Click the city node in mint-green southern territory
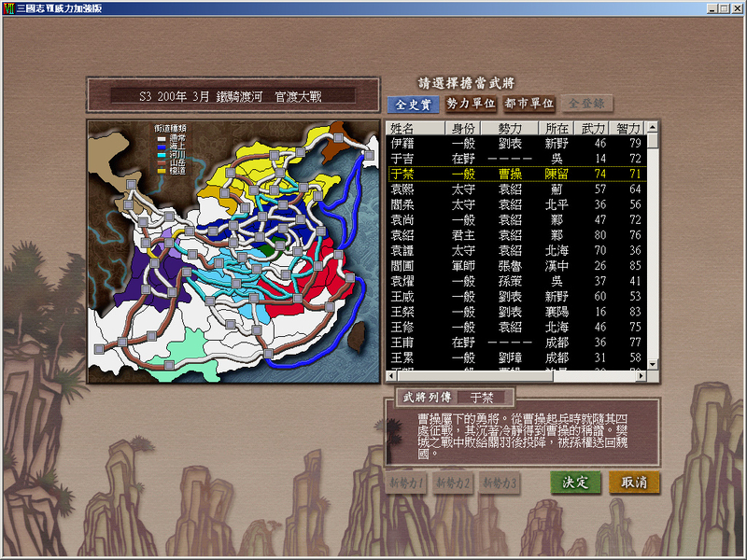 coord(169,365)
